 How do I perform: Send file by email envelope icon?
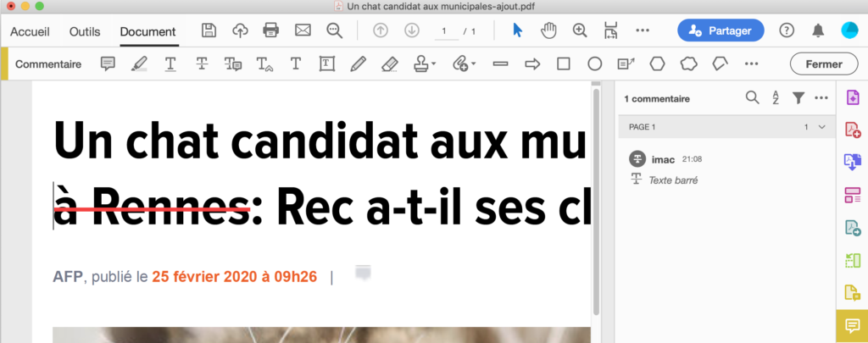point(303,30)
